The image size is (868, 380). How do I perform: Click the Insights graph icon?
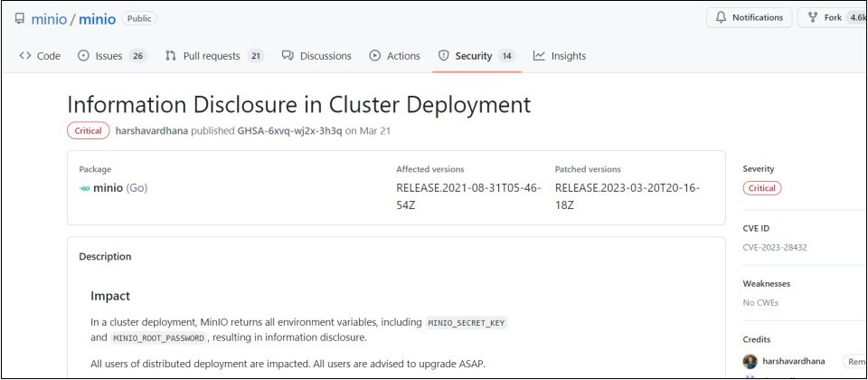tap(539, 55)
